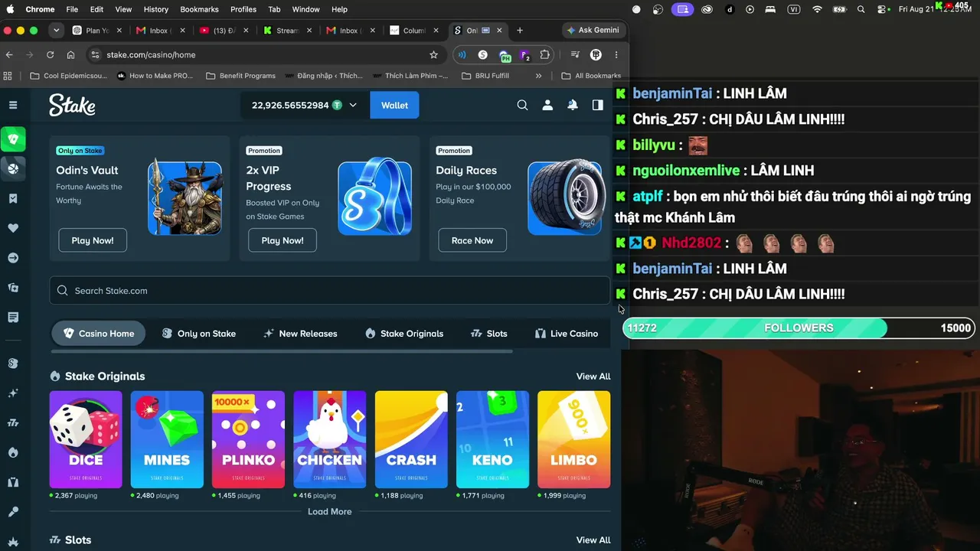980x551 pixels.
Task: Switch to Stake Originals tab
Action: pos(404,334)
